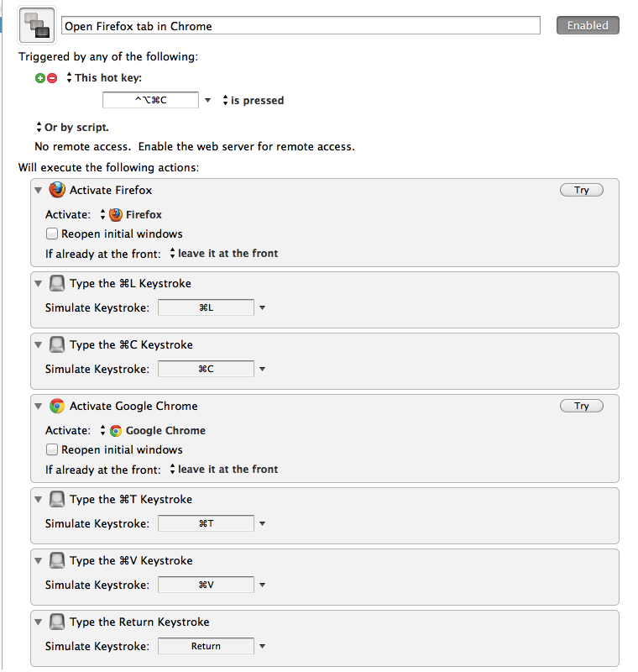Viewport: 638px width, 672px height.
Task: Click the macro icon beside the name field
Action: [36, 25]
